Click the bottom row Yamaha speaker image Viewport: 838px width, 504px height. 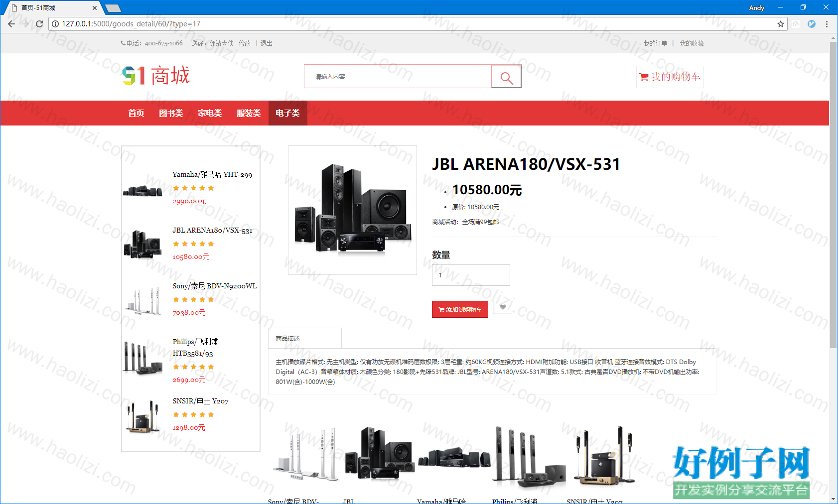tap(454, 457)
